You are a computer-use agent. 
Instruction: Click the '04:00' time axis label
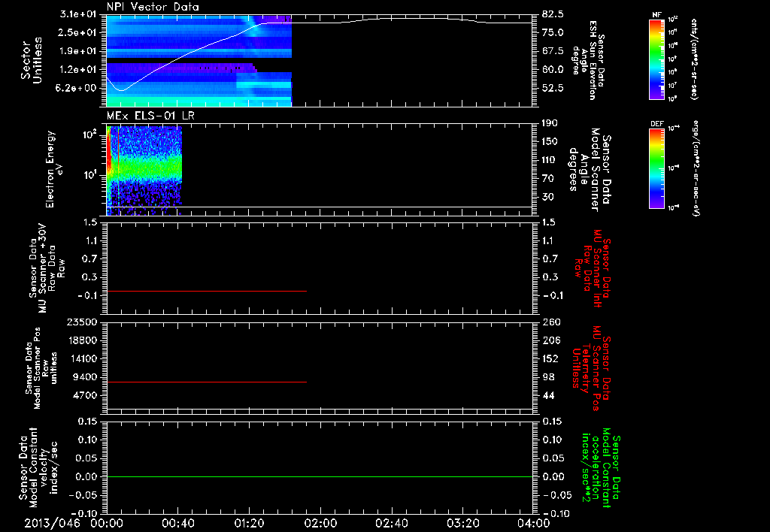[x=533, y=523]
